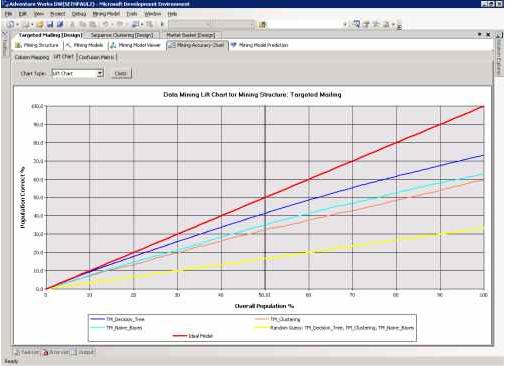Open the Debug menu
This screenshot has width=505, height=366.
79,14
